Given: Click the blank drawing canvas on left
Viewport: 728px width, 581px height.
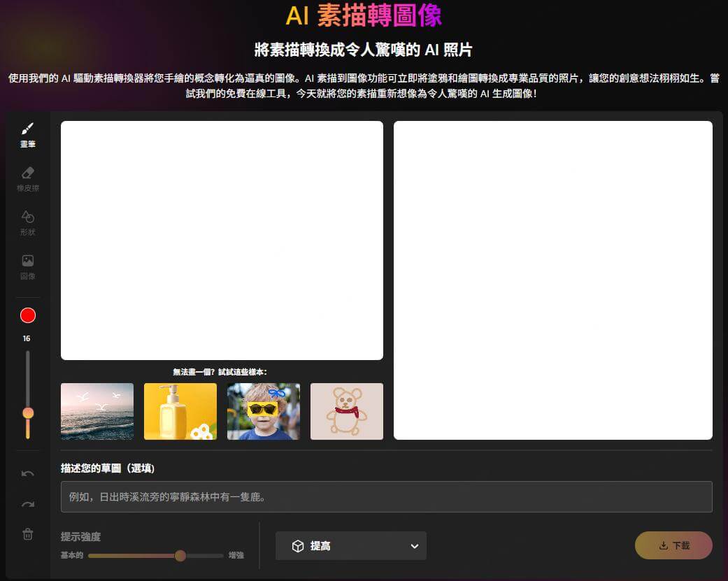Looking at the screenshot, I should pyautogui.click(x=222, y=241).
